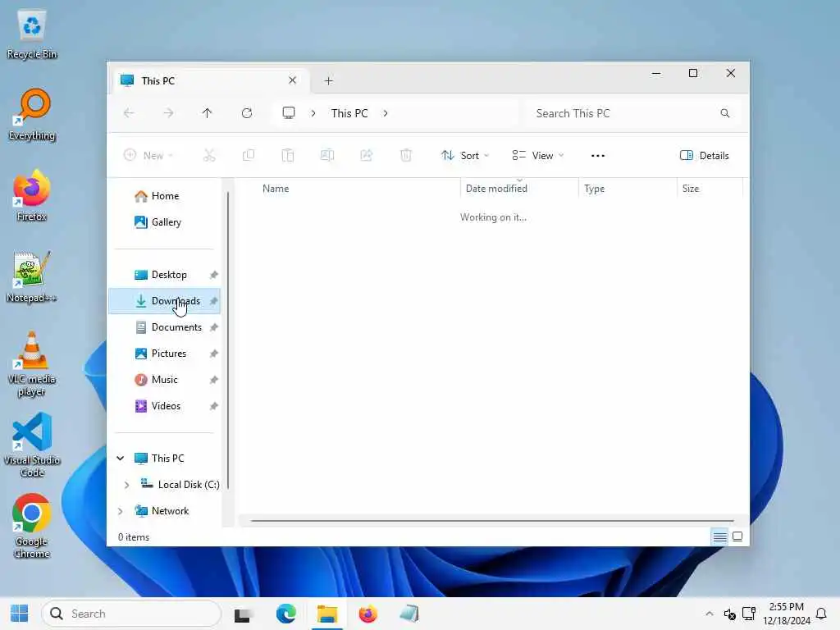The image size is (840, 630).
Task: Expand the Network tree node
Action: (121, 511)
